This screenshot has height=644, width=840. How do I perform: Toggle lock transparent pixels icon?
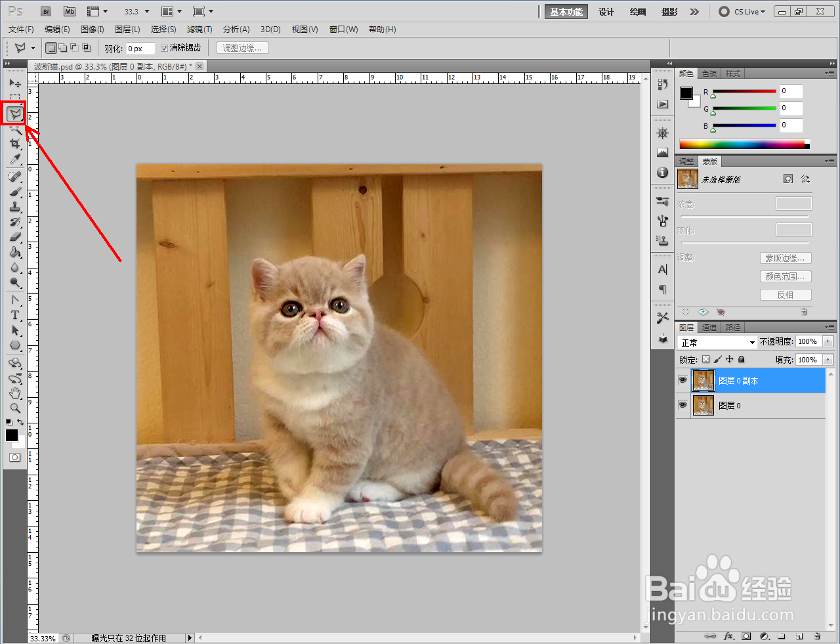705,359
